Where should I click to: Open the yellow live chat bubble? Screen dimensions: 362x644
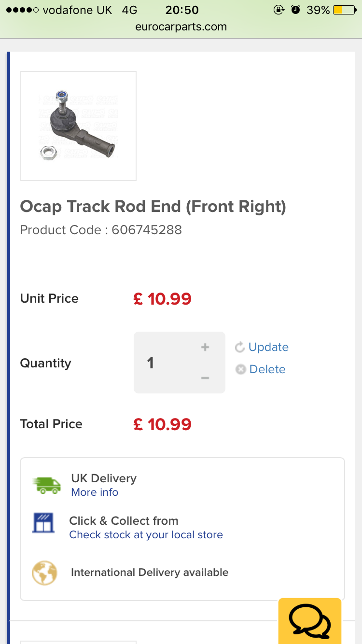(x=309, y=621)
